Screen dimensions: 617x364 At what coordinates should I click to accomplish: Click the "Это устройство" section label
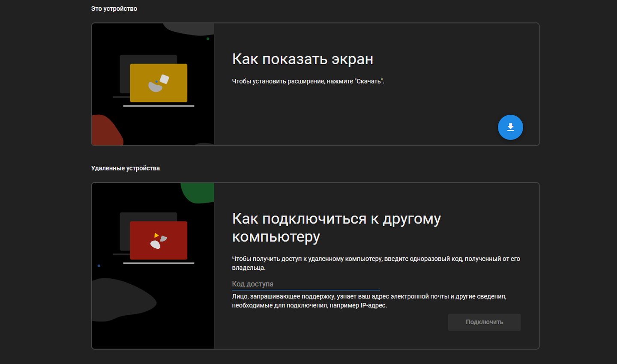point(114,9)
